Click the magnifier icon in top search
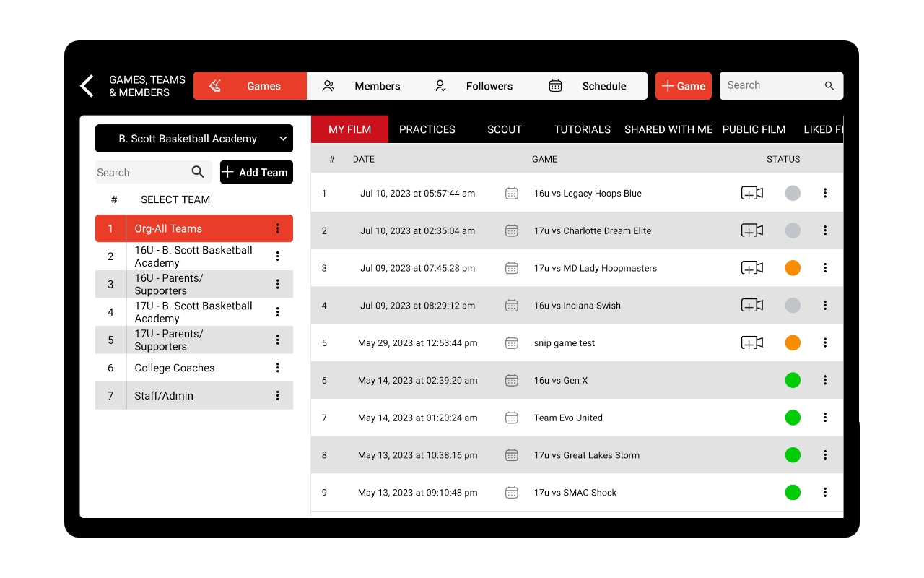This screenshot has height=578, width=924. click(829, 85)
